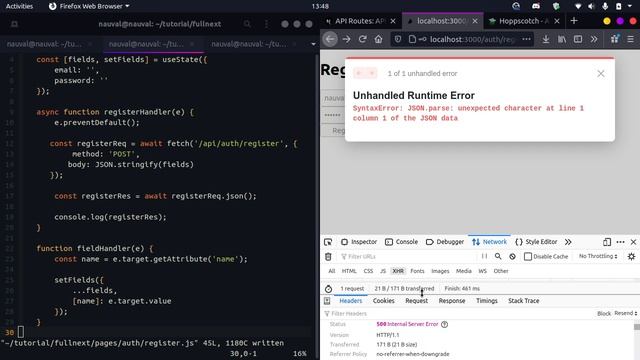Pause network recording

tap(484, 256)
